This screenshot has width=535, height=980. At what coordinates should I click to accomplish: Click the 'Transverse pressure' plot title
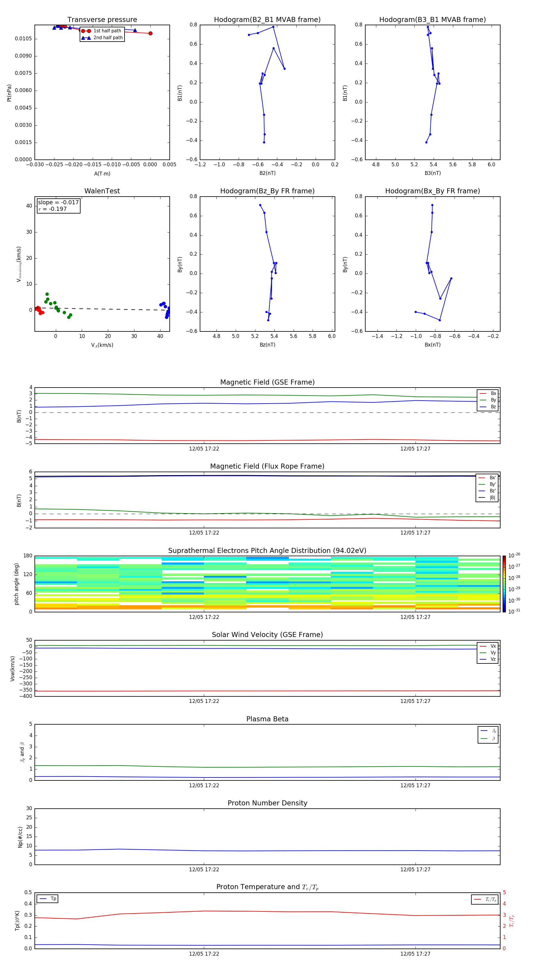click(102, 20)
